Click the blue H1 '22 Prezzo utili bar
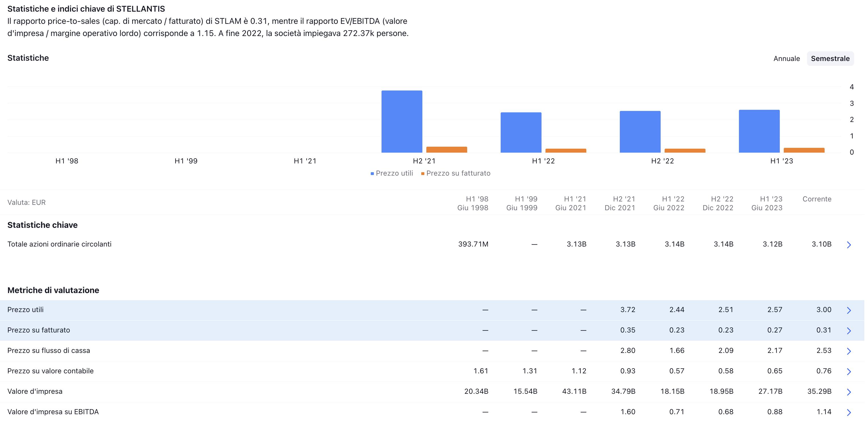 click(x=521, y=132)
